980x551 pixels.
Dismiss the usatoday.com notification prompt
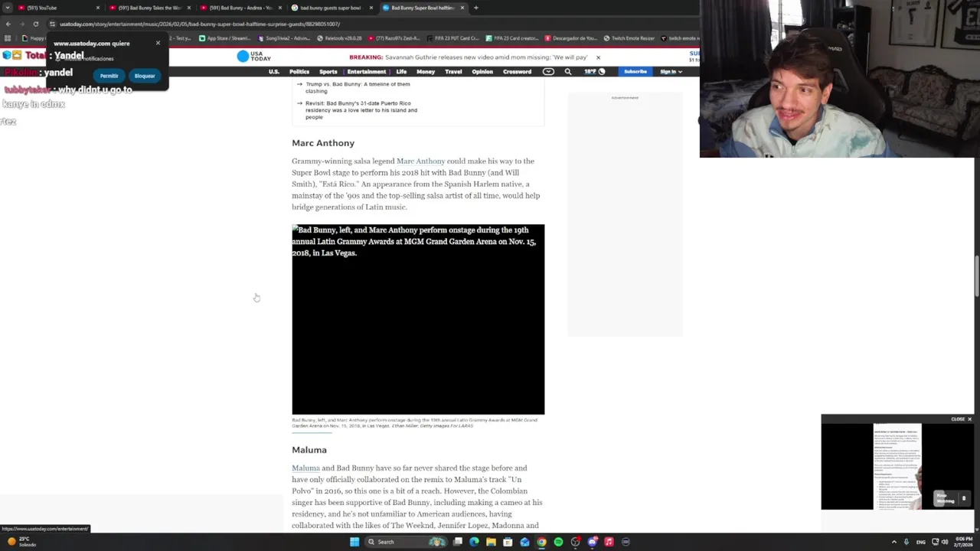tap(158, 43)
